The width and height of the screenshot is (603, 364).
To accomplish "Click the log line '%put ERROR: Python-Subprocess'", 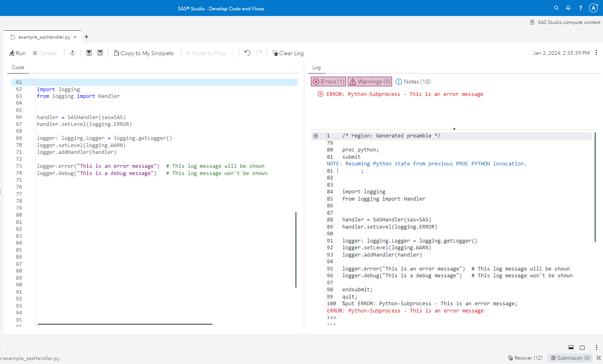I will click(x=430, y=304).
